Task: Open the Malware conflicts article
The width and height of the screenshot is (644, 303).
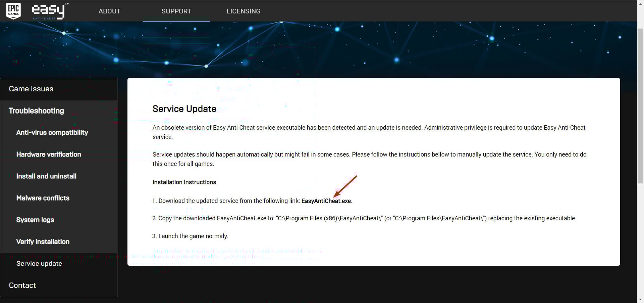Action: [x=43, y=198]
